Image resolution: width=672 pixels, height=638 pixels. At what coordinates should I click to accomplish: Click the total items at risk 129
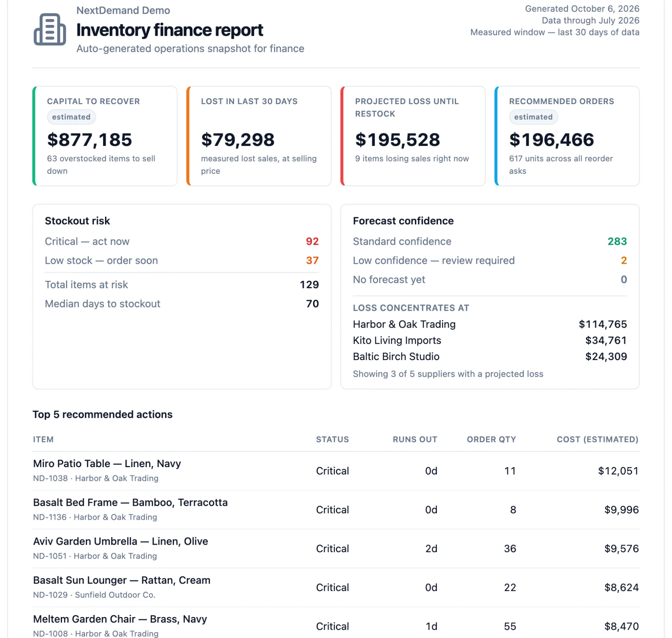[309, 285]
